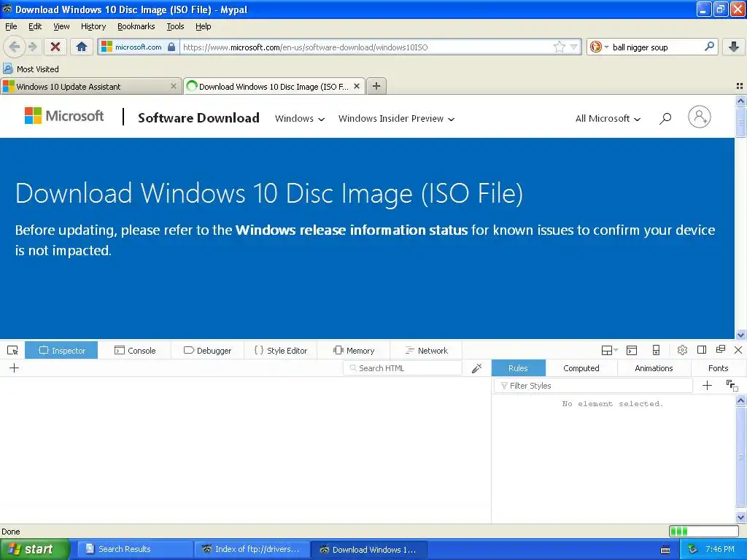The image size is (747, 560).
Task: Open the File menu
Action: pos(11,26)
